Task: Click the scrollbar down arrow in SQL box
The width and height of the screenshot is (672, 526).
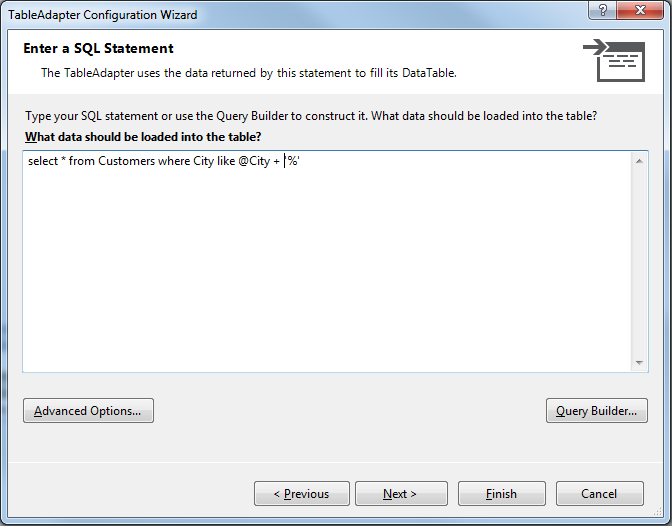Action: (x=639, y=363)
